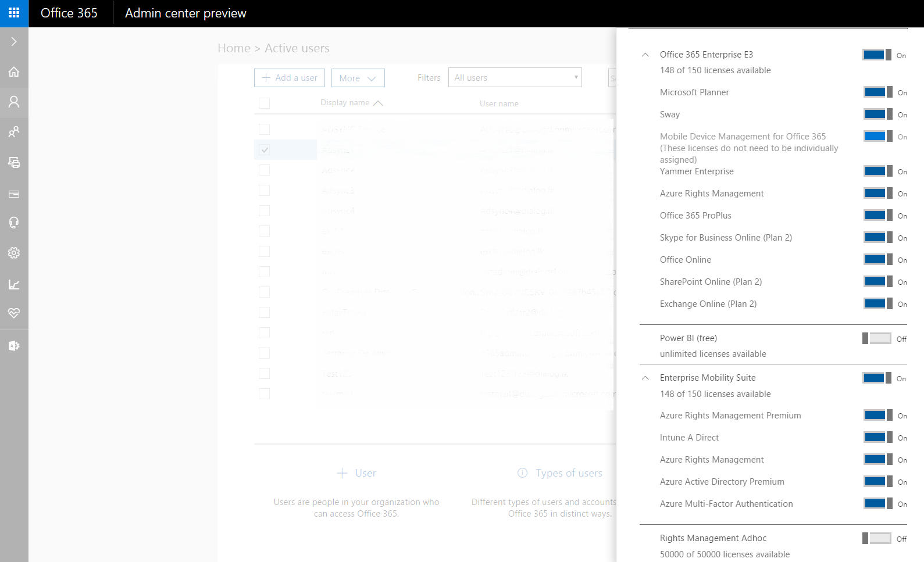Open the More dropdown menu

tap(358, 78)
